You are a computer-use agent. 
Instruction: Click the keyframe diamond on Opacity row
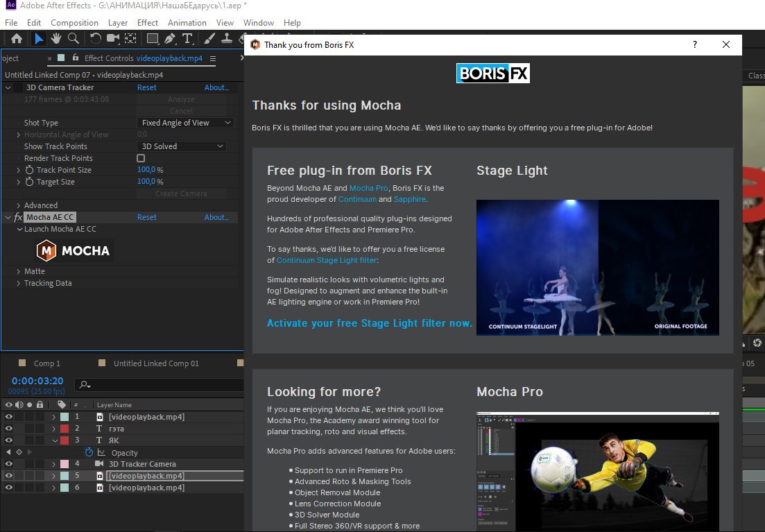tap(19, 452)
